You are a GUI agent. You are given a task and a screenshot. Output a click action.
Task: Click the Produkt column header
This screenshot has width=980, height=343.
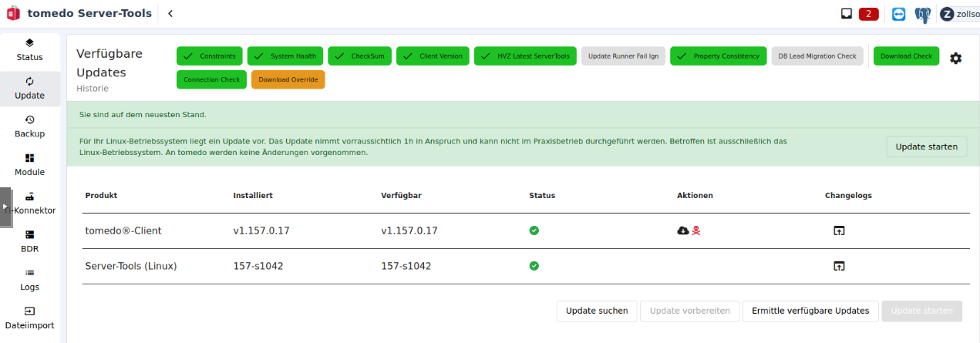pos(101,195)
